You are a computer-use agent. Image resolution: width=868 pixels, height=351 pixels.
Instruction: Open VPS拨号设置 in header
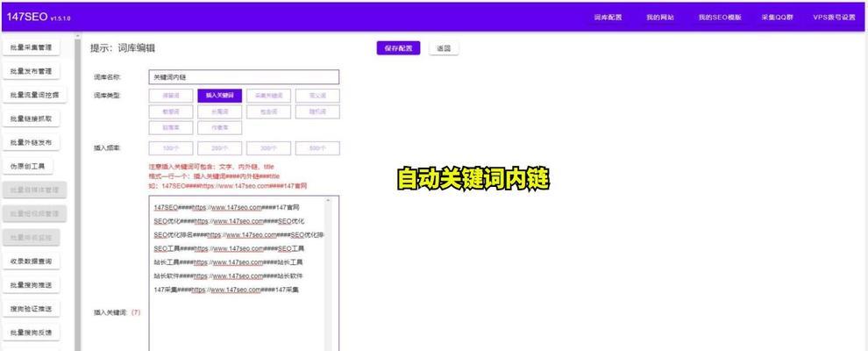(834, 18)
